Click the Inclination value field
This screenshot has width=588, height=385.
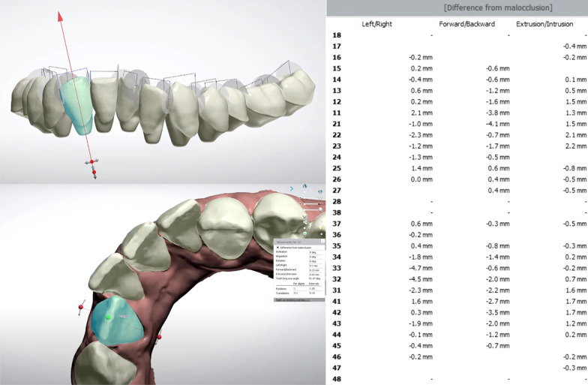313,251
